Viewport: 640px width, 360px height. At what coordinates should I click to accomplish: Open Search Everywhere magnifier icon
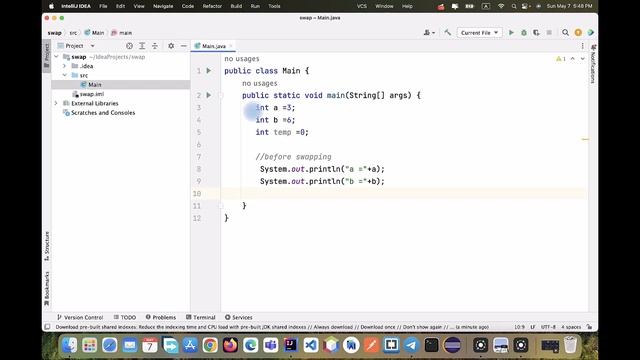[565, 32]
